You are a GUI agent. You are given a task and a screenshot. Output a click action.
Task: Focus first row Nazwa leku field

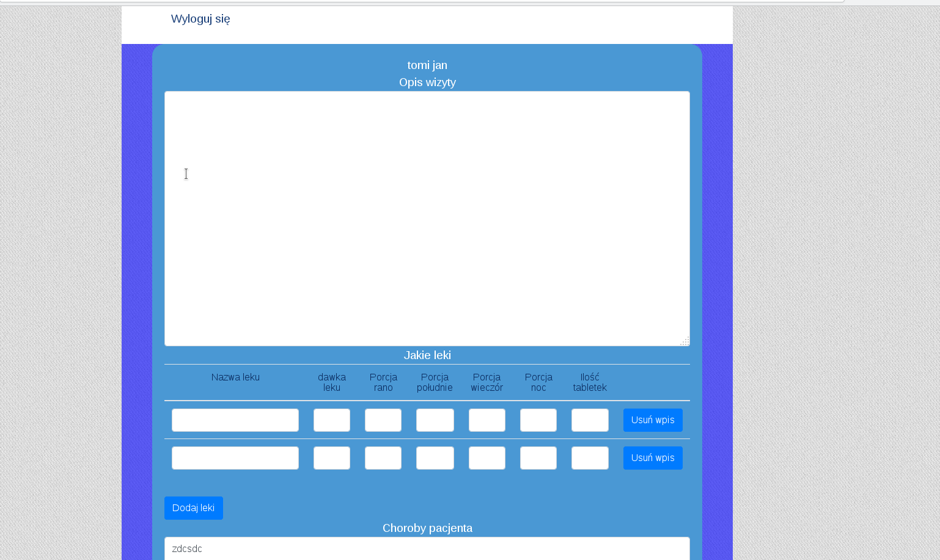tap(235, 420)
